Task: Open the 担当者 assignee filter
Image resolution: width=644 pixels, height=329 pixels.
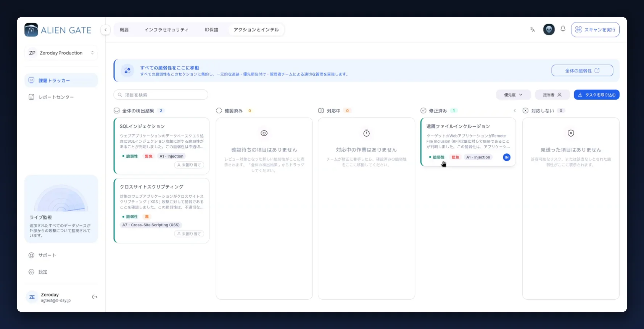Action: click(x=552, y=95)
